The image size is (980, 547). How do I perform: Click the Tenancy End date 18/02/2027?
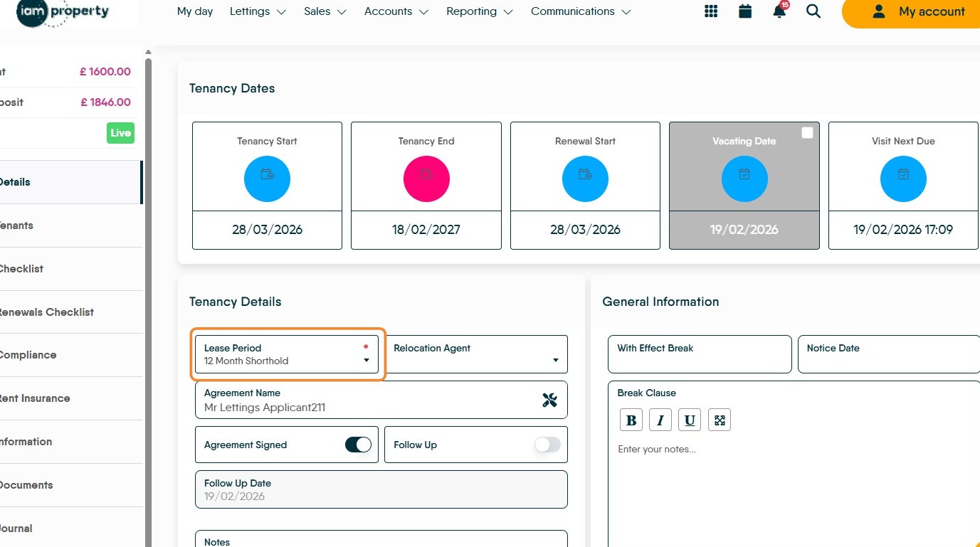point(426,230)
